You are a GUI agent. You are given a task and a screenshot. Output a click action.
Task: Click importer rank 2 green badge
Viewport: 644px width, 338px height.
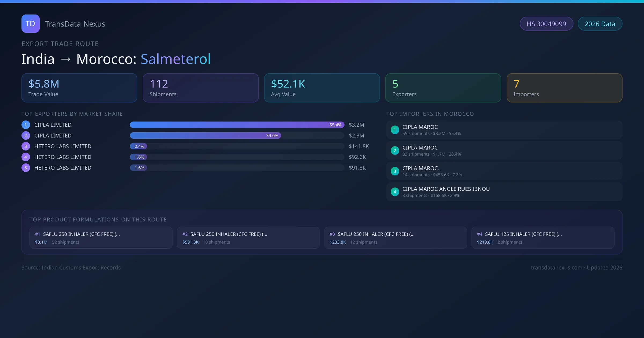click(x=395, y=150)
